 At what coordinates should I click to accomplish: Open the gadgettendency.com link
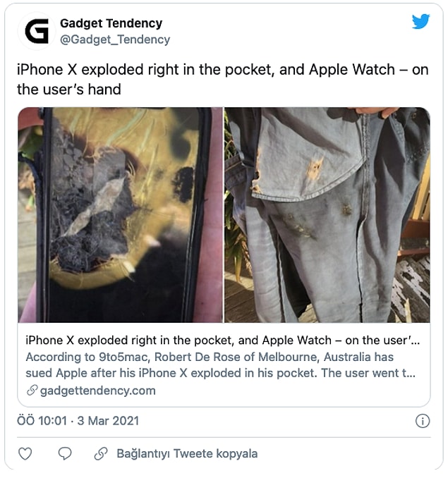point(98,391)
